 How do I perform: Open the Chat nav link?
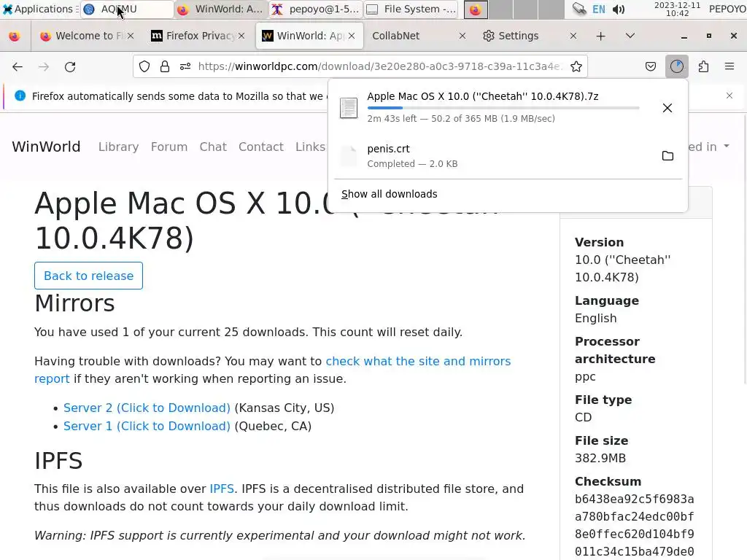[x=213, y=147]
